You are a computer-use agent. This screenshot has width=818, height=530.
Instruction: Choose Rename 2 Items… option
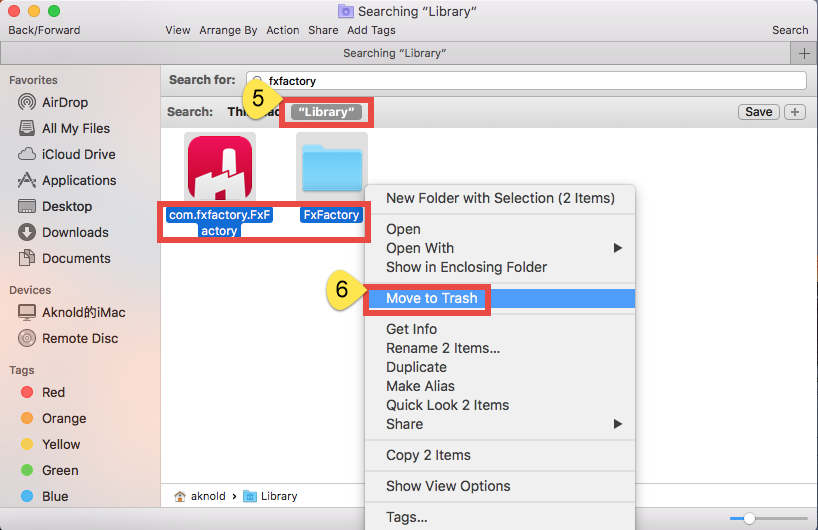click(500, 348)
